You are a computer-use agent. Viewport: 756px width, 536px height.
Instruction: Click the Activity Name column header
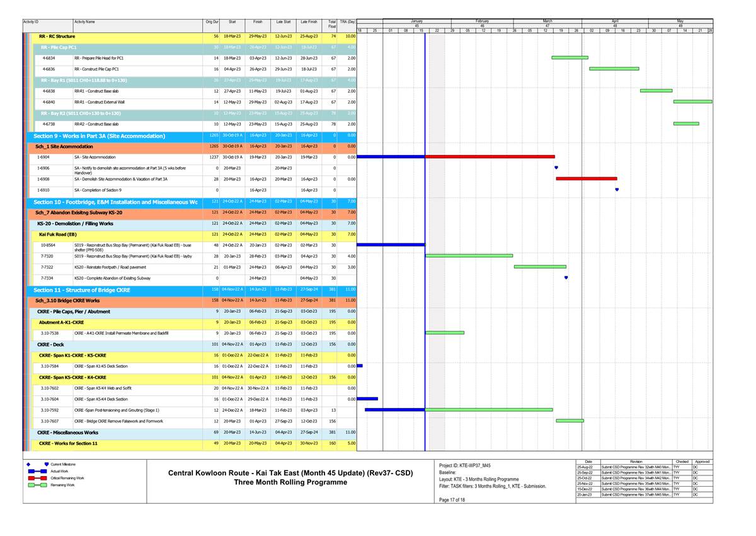[85, 22]
